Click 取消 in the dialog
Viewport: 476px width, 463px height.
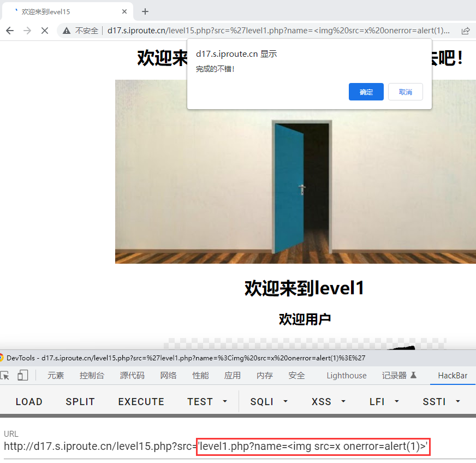pyautogui.click(x=405, y=92)
